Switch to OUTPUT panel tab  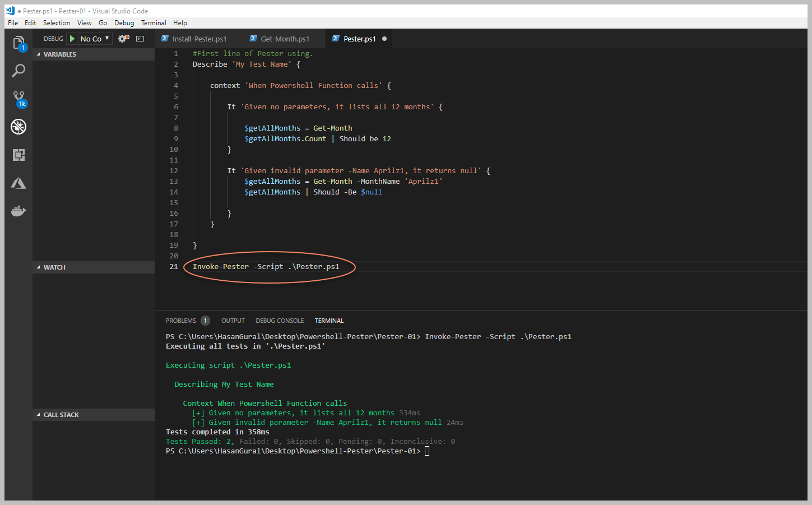pyautogui.click(x=233, y=321)
